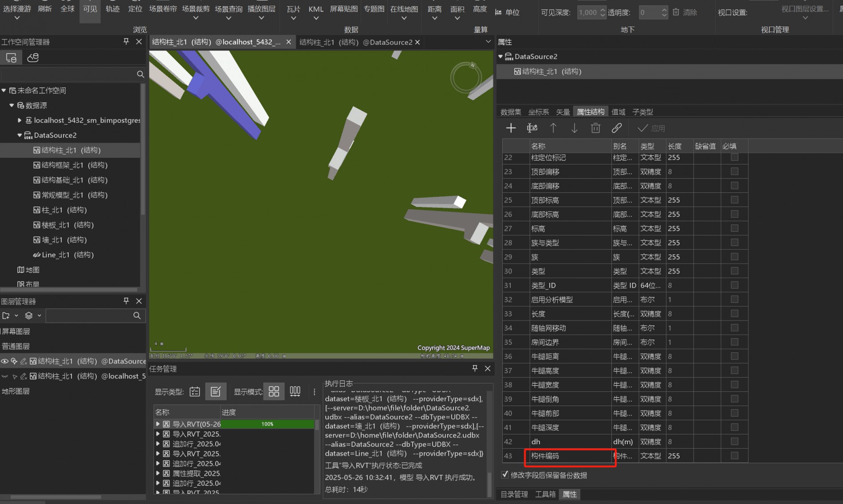Collapse the 未命名工作空间 tree node
The width and height of the screenshot is (843, 504).
point(4,90)
